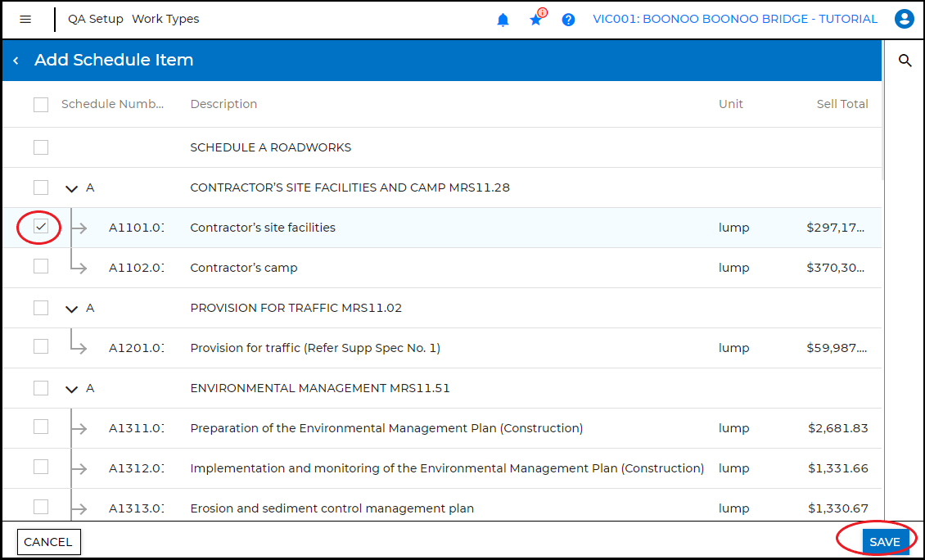The height and width of the screenshot is (560, 925).
Task: Click the vertical scrollbar of the list
Action: coord(883,111)
